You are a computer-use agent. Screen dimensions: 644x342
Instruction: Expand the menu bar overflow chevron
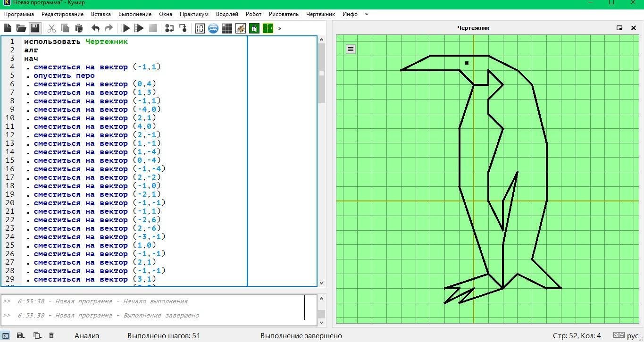coord(367,14)
